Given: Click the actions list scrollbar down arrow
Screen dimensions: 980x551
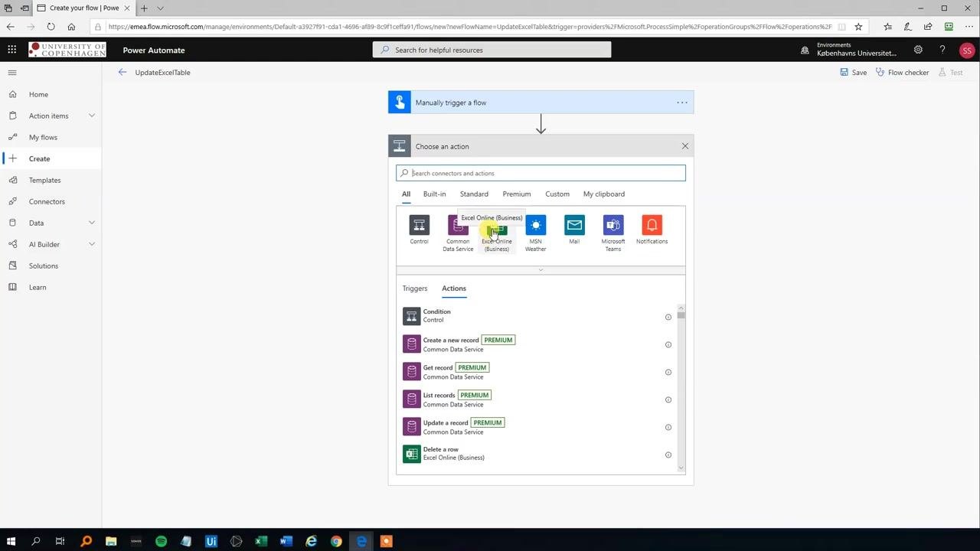Looking at the screenshot, I should [681, 468].
